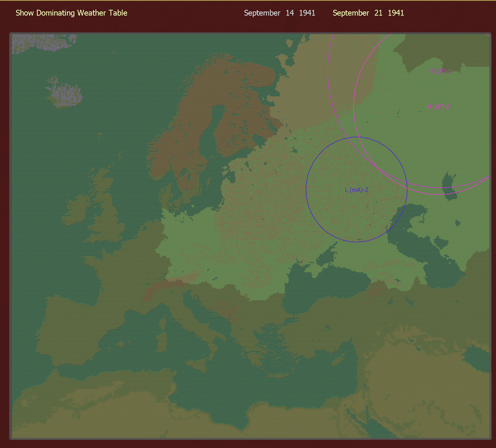Click Show Dominating Weather Table
Viewport: 496px width, 448px height.
(x=71, y=13)
